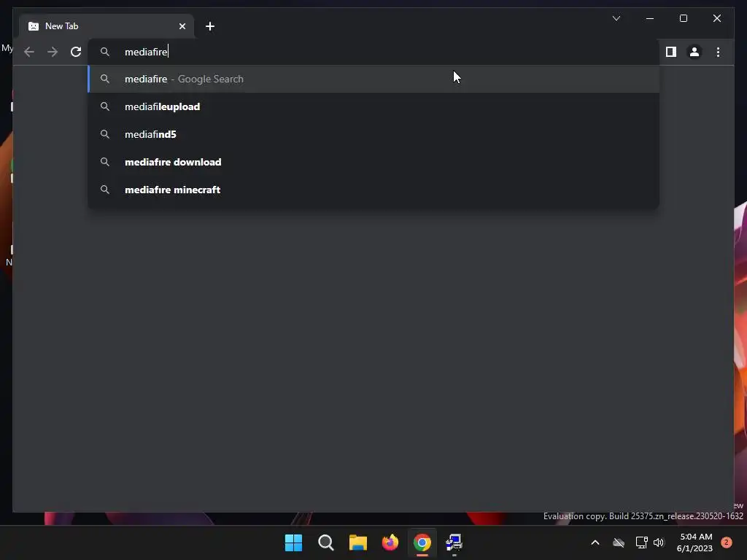The width and height of the screenshot is (747, 560).
Task: Choose mediafileupload suggestion
Action: point(374,106)
